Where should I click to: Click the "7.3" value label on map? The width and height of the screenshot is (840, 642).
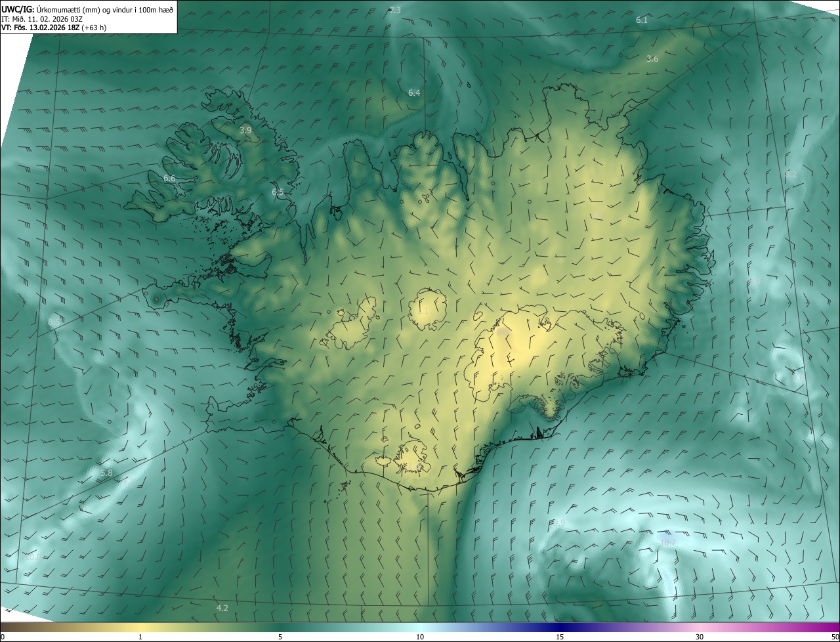[x=394, y=11]
